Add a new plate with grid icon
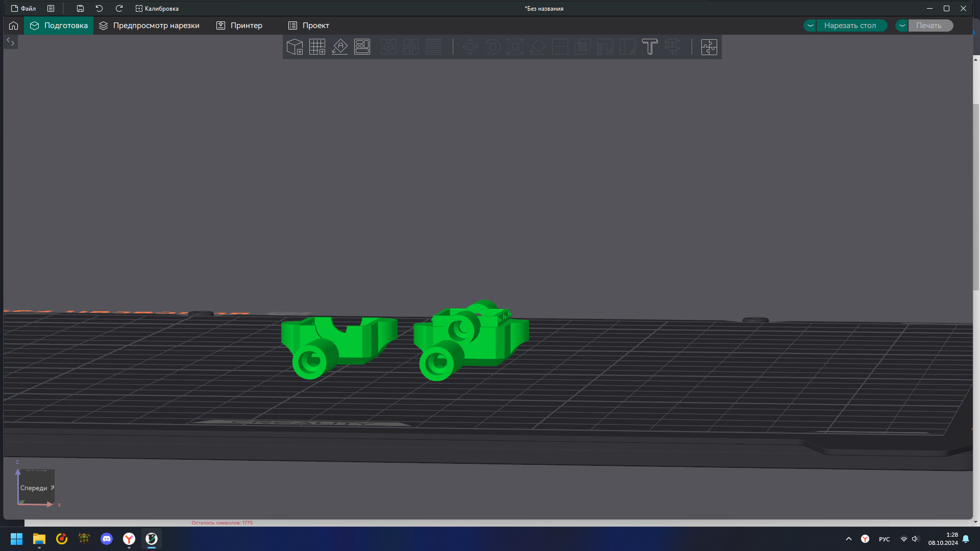980x551 pixels. click(x=317, y=47)
